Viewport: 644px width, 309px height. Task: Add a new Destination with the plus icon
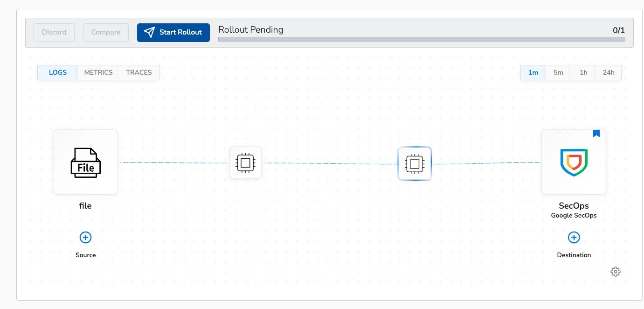(x=574, y=237)
